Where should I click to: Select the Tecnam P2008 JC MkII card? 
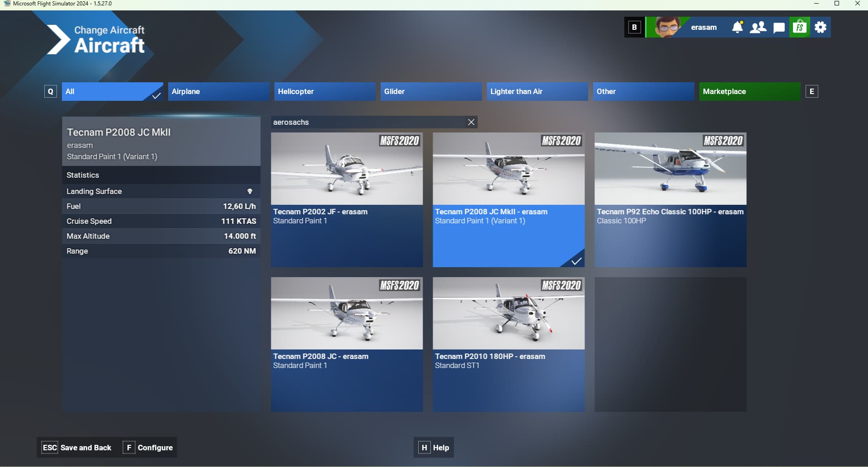click(x=509, y=199)
